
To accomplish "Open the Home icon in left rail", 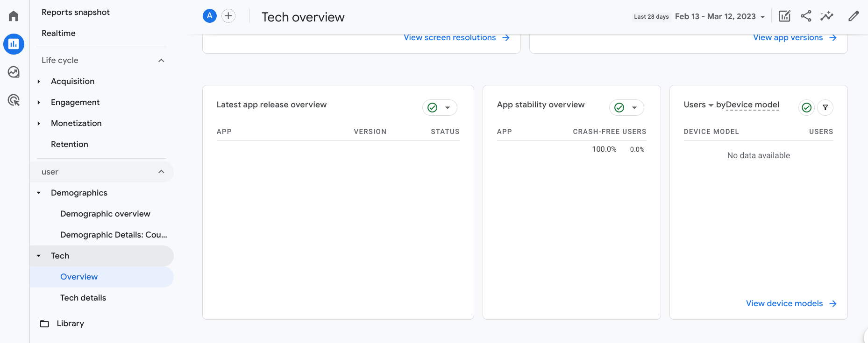I will (x=14, y=16).
